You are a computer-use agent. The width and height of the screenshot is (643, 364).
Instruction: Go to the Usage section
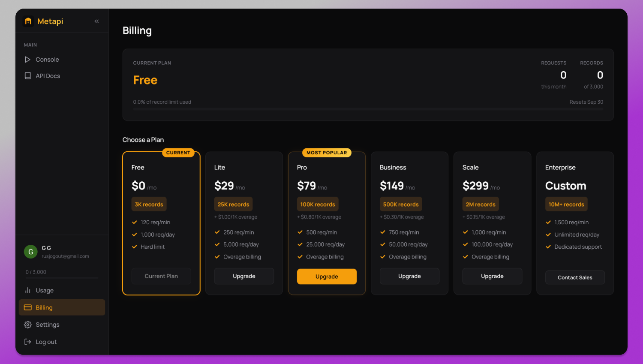[62, 290]
